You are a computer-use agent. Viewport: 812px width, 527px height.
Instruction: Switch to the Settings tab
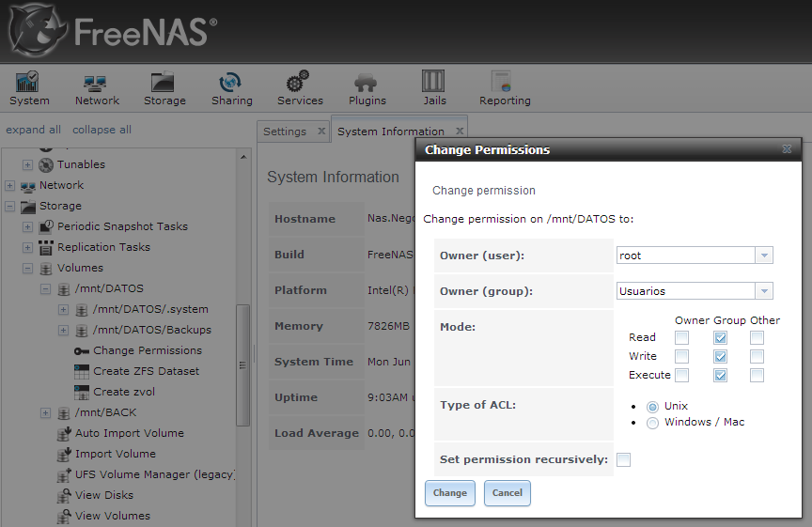(x=285, y=132)
